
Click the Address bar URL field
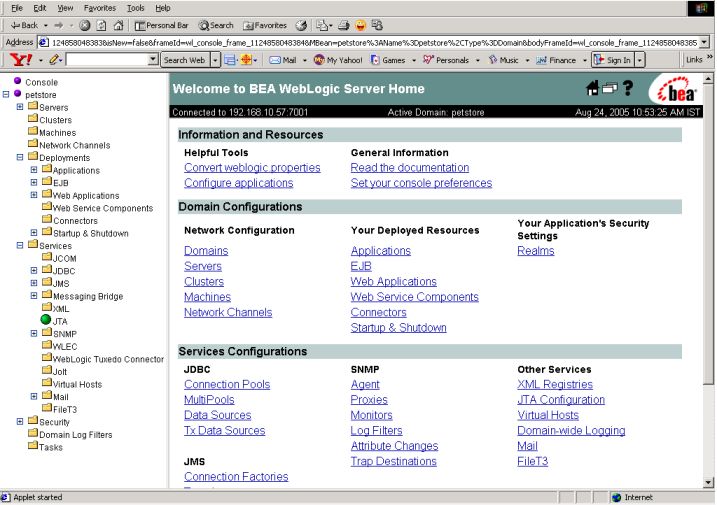click(369, 43)
